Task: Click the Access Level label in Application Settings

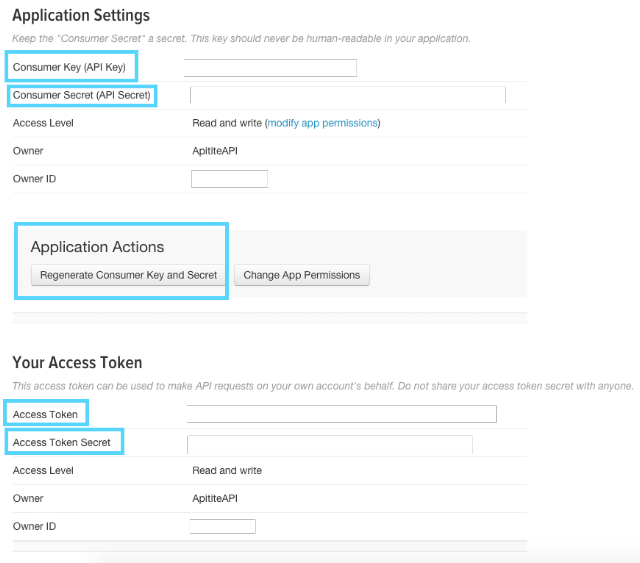Action: pyautogui.click(x=43, y=123)
